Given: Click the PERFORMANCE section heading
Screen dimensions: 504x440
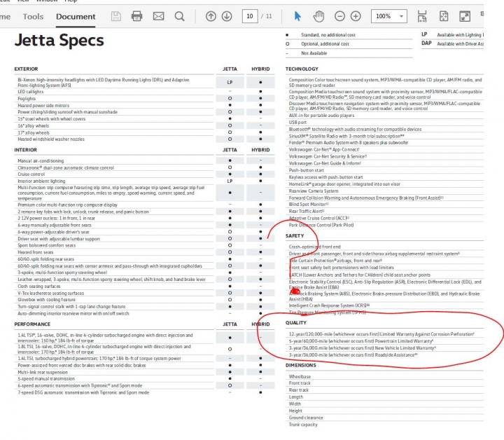Looking at the screenshot, I should [x=32, y=324].
